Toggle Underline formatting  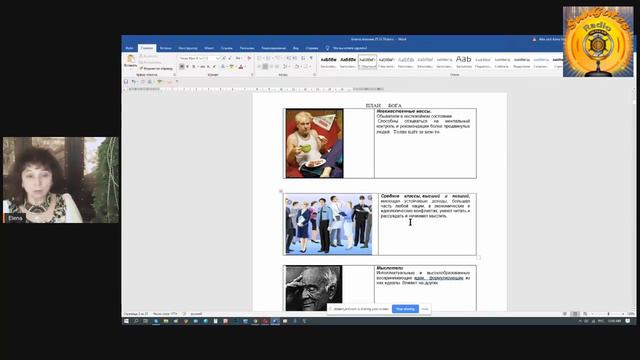pyautogui.click(x=193, y=67)
